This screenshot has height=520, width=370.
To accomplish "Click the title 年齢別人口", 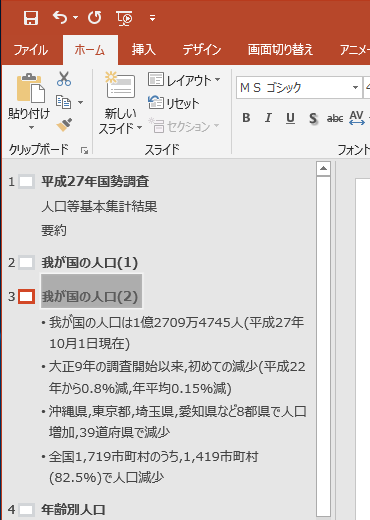I will pos(73,510).
